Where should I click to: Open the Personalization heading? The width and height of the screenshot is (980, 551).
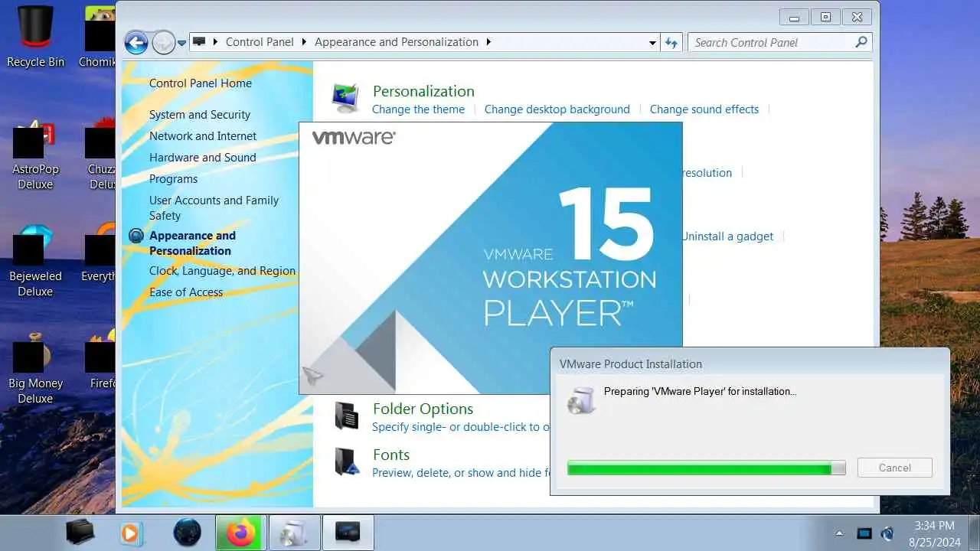coord(423,91)
